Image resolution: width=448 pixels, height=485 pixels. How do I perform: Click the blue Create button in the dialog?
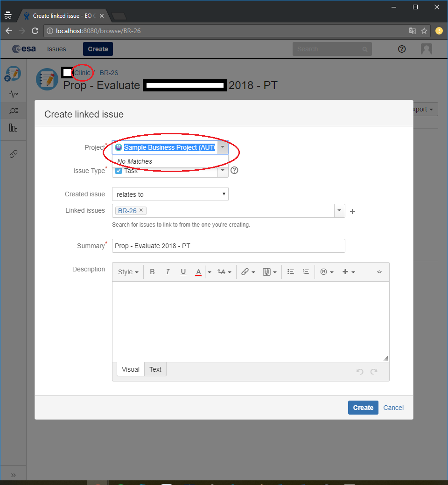point(363,408)
